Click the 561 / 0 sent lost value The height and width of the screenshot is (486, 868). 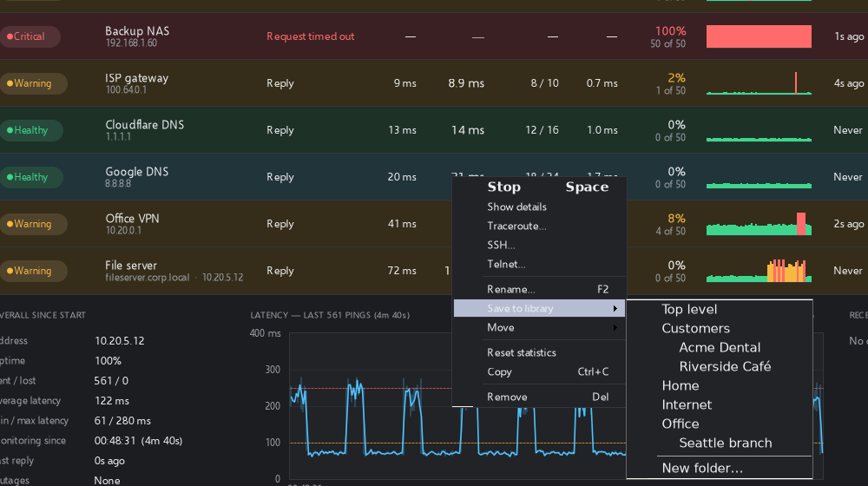(111, 381)
